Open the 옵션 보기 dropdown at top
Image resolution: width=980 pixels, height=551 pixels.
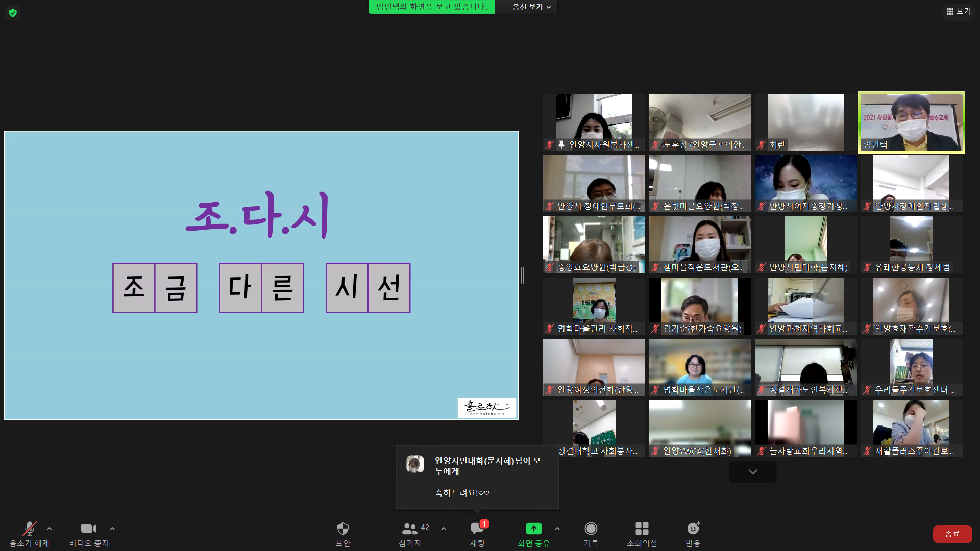(531, 7)
